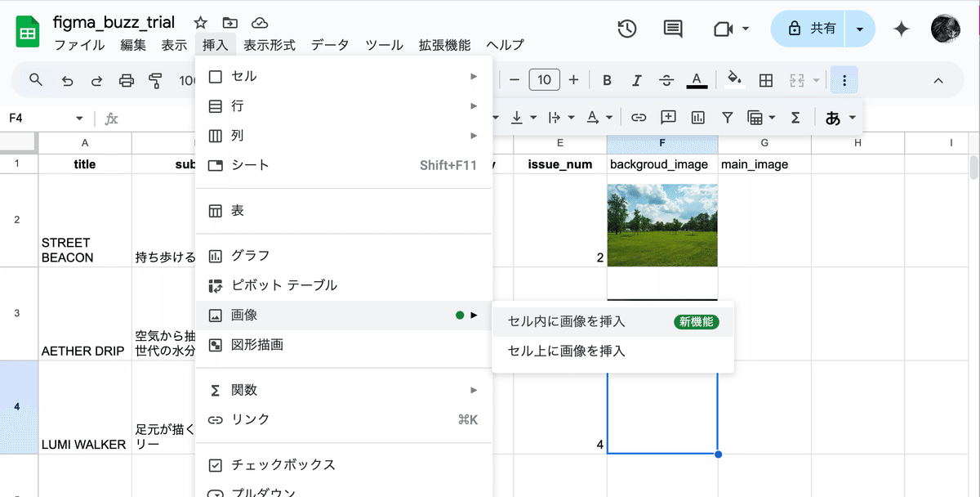
Task: Create a filter with the funnel icon
Action: point(727,117)
